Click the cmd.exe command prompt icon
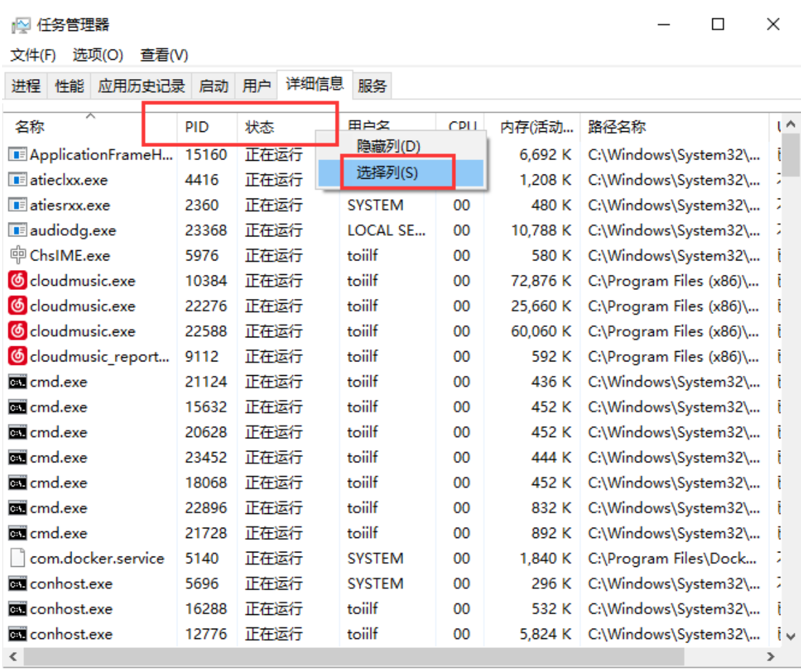 tap(19, 381)
